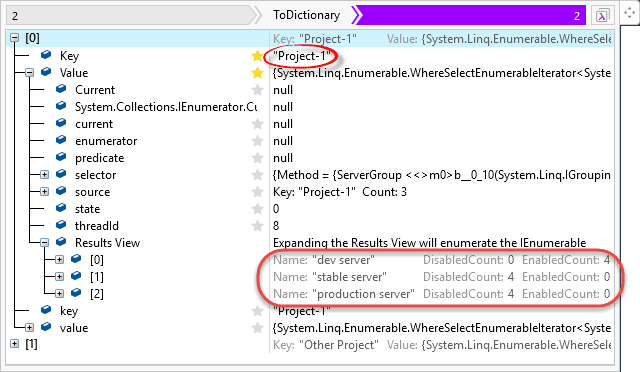640x372 pixels.
Task: Click the "Project-1" value of the lowercase key row
Action: pyautogui.click(x=302, y=311)
